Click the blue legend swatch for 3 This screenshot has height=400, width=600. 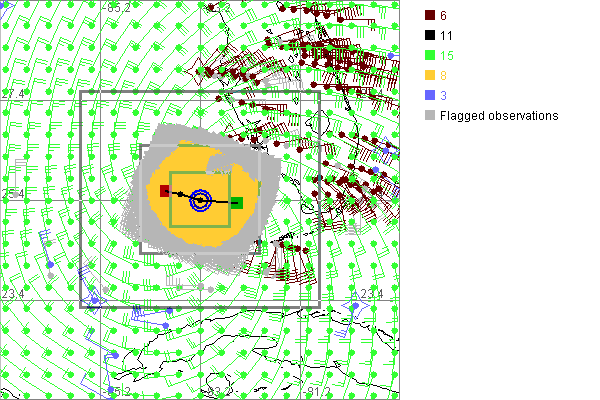point(429,96)
